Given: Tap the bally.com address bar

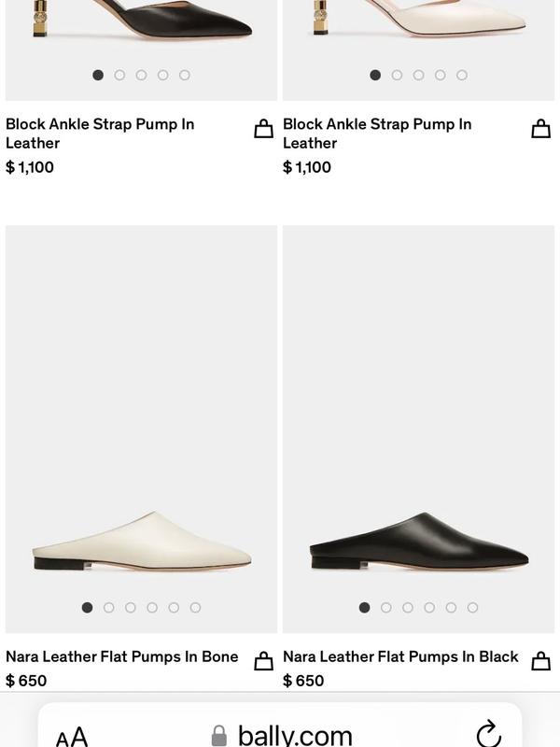Looking at the screenshot, I should [x=294, y=735].
